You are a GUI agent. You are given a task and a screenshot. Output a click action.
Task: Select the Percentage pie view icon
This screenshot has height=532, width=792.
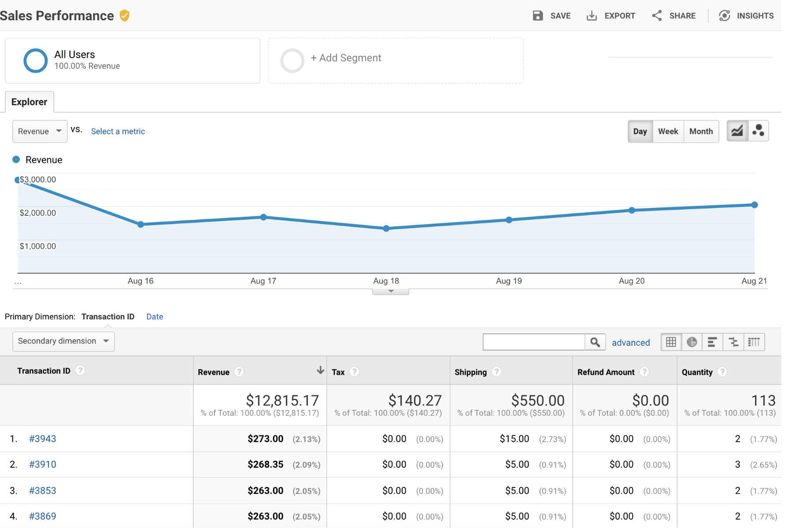pyautogui.click(x=692, y=342)
